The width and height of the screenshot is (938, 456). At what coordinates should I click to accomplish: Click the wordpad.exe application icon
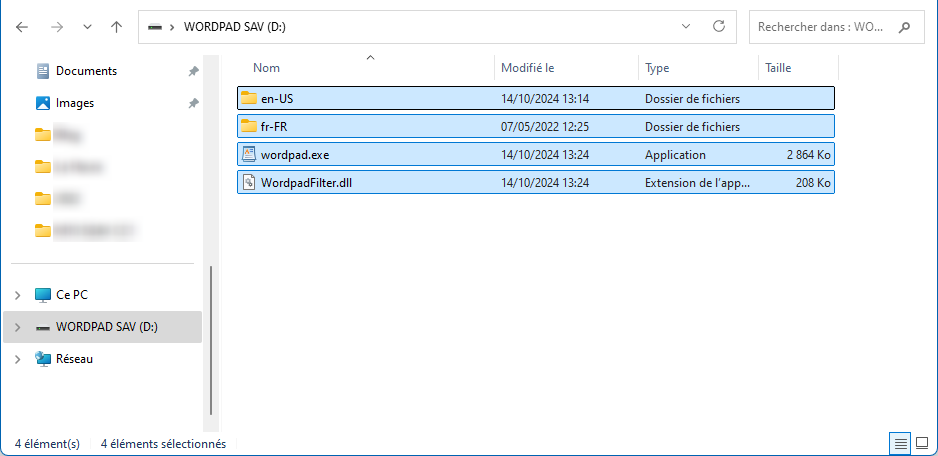pos(248,154)
